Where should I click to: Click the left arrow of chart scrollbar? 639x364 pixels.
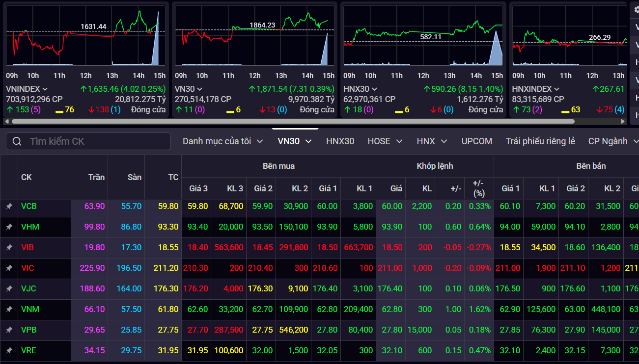6,121
